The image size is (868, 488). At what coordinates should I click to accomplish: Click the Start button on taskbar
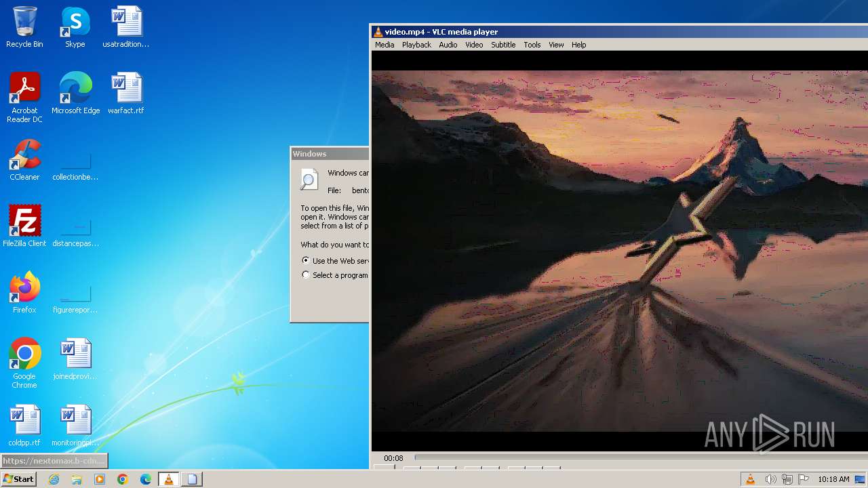[18, 479]
